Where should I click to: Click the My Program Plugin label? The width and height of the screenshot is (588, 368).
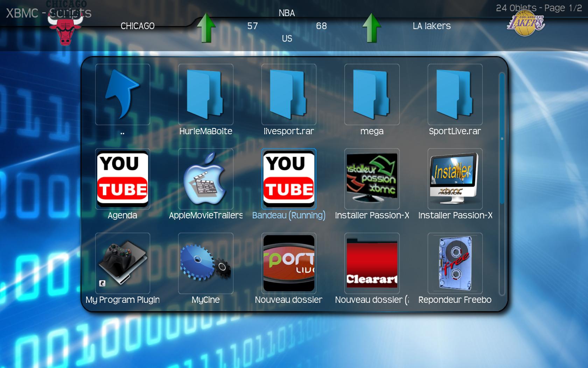tap(122, 300)
